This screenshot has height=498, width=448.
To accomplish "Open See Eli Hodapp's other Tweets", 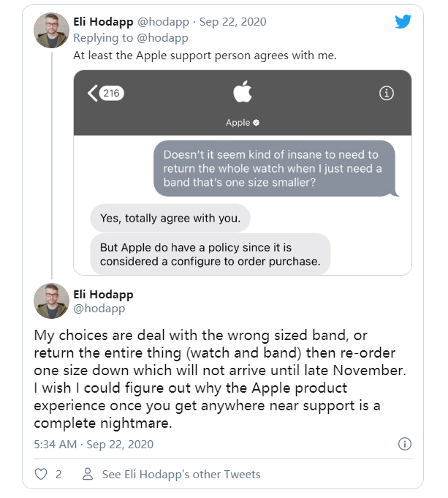I will pos(181,475).
